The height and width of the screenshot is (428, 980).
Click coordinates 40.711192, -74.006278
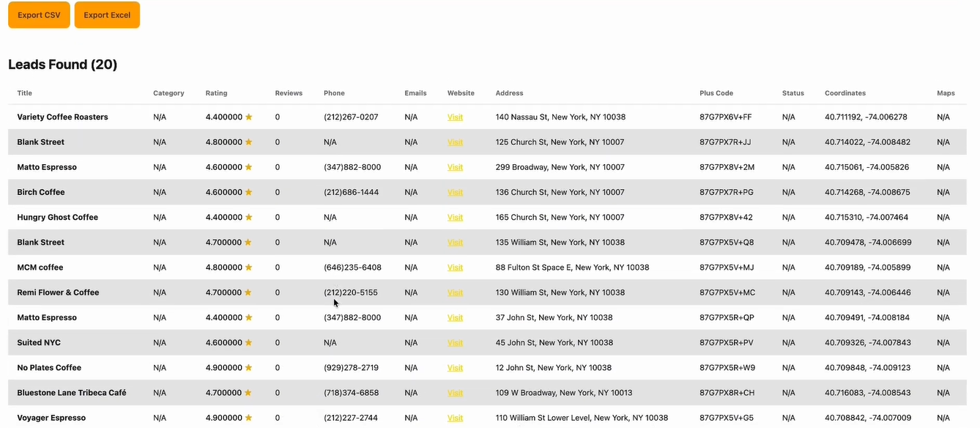pos(866,117)
